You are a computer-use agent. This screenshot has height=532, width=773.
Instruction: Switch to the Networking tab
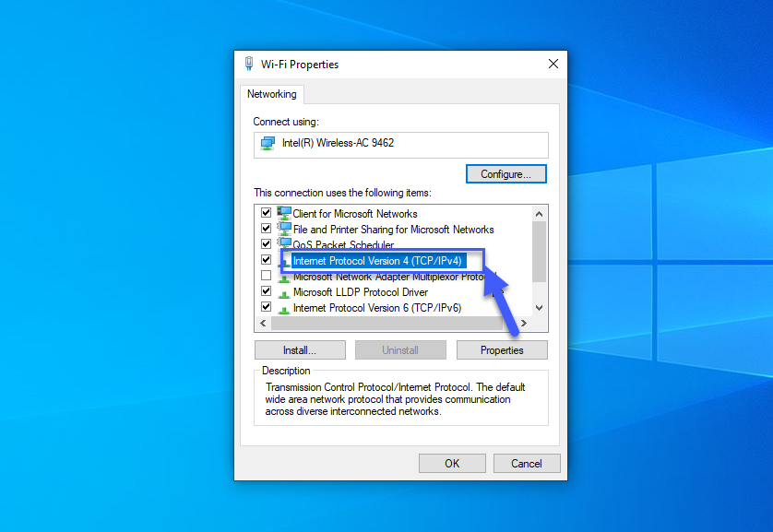271,94
